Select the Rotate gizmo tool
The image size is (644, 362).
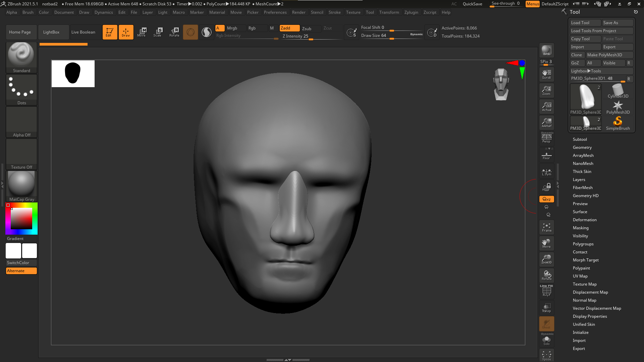(174, 32)
